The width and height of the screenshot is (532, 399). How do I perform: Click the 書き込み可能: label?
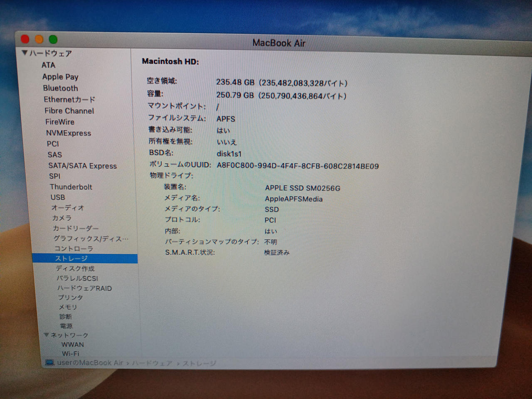pos(170,130)
